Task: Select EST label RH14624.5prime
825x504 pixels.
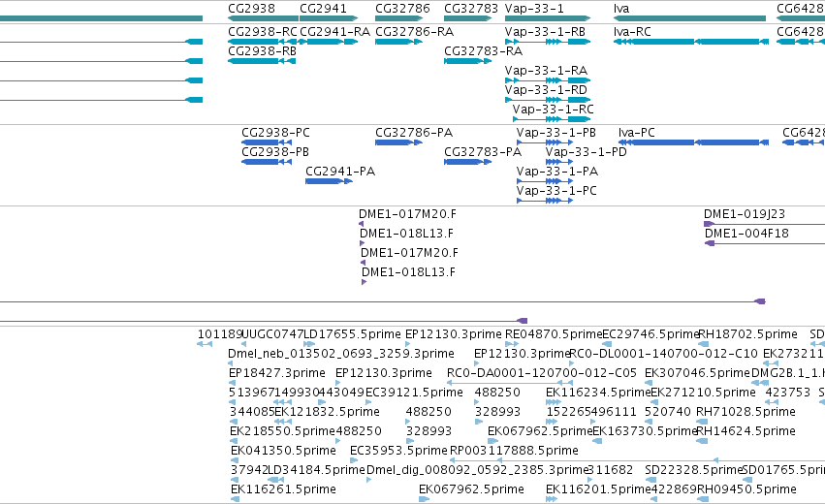Action: coord(746,431)
